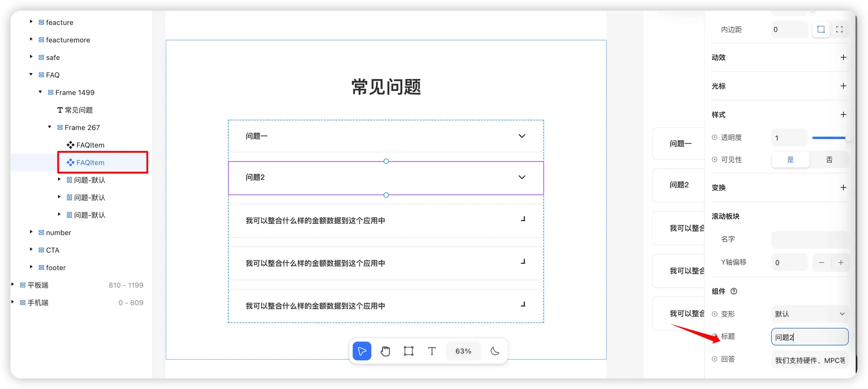Adjust the 透明度 opacity slider
The image size is (868, 389).
pyautogui.click(x=829, y=138)
